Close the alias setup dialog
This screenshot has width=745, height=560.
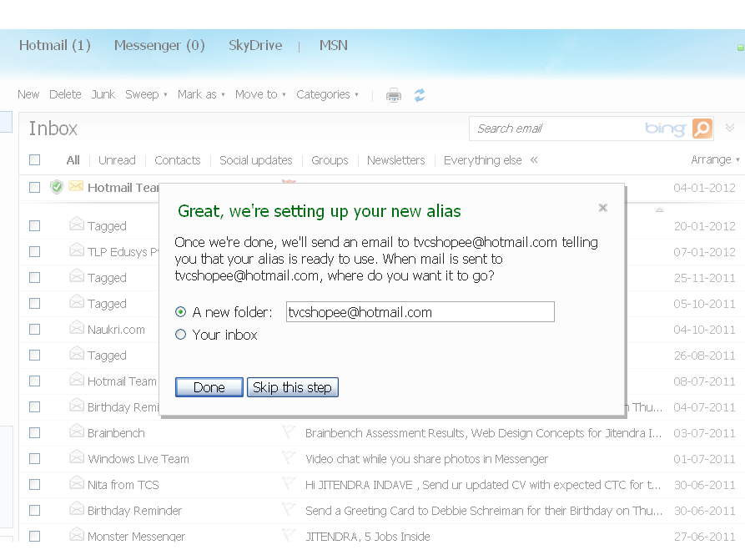(603, 208)
